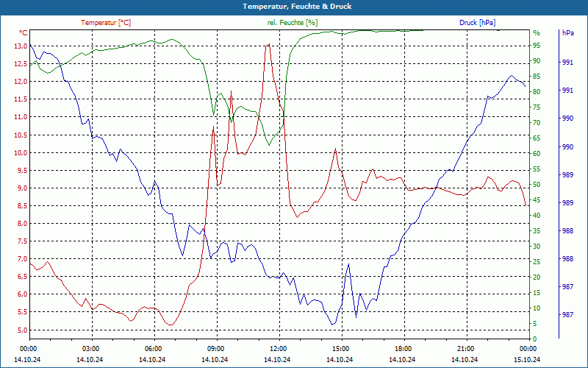This screenshot has width=588, height=368.
Task: Click the 13,0 temperature axis value
Action: point(21,46)
